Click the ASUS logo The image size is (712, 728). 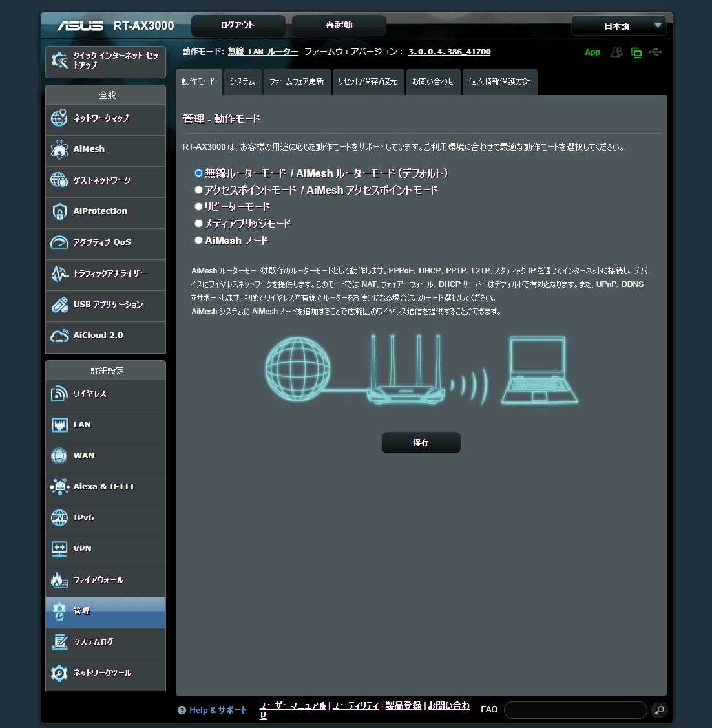(x=80, y=26)
